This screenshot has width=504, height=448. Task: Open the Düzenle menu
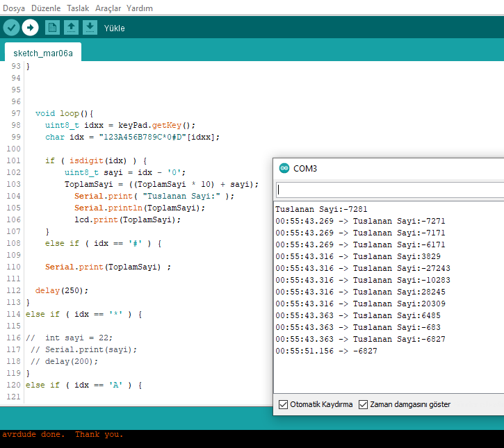[x=46, y=8]
